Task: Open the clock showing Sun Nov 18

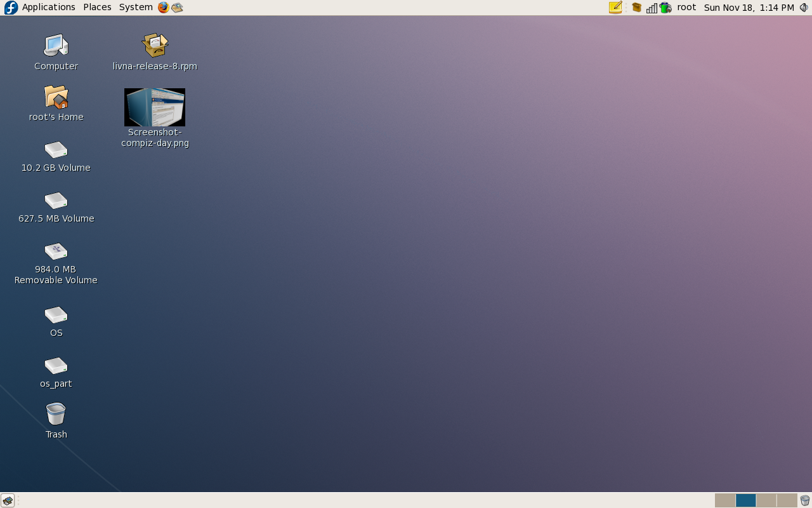Action: tap(749, 8)
